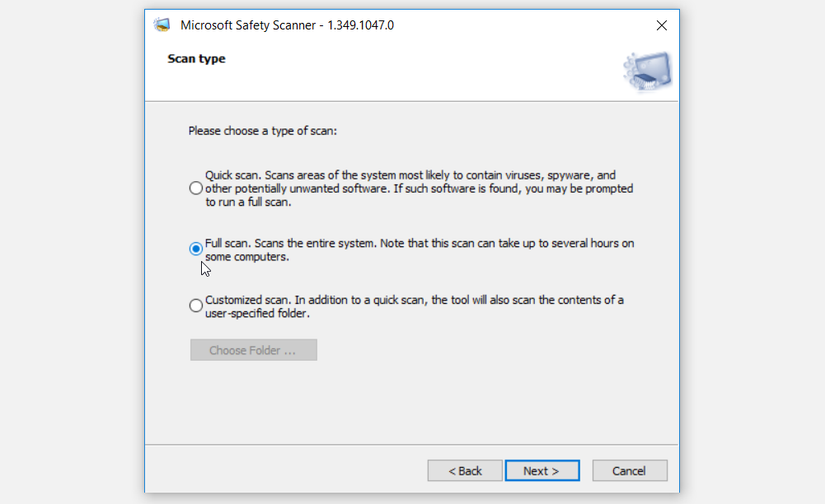
Task: Select the Quick scan radio button
Action: coord(196,188)
